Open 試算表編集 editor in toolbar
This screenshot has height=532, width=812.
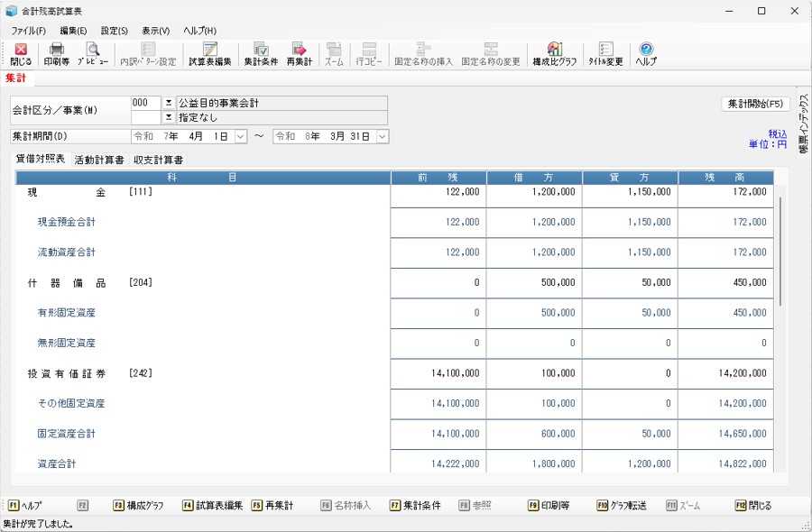pyautogui.click(x=210, y=54)
